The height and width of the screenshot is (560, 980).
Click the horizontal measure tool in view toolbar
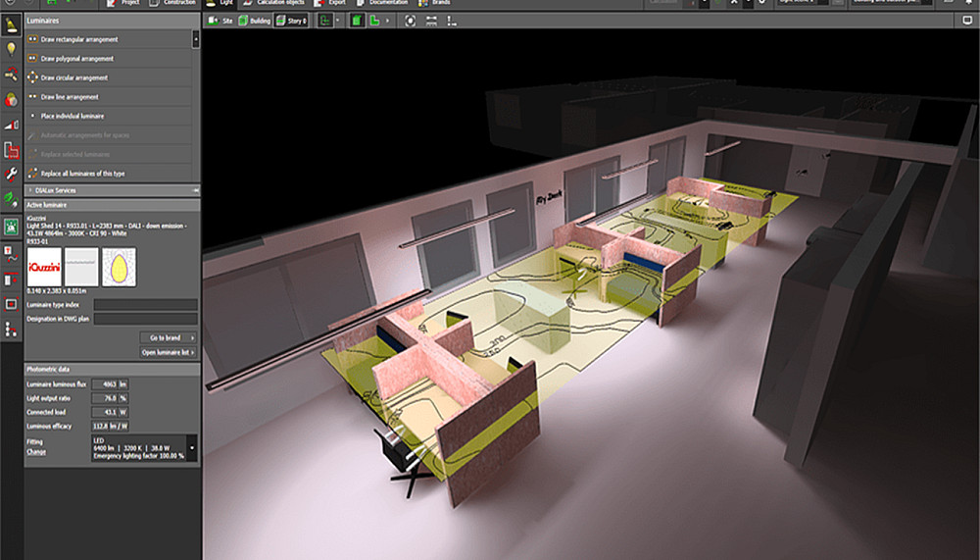point(431,21)
